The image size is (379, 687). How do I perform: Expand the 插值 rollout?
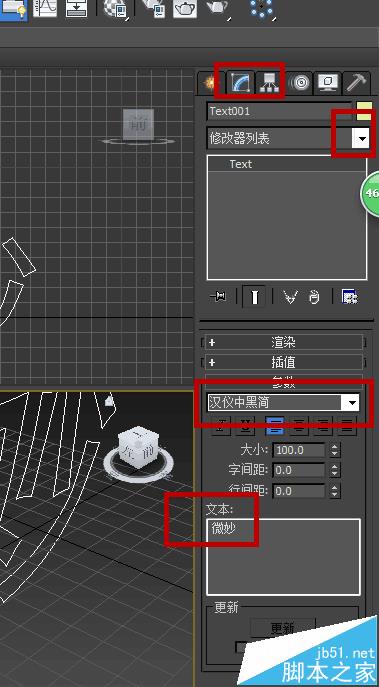284,362
